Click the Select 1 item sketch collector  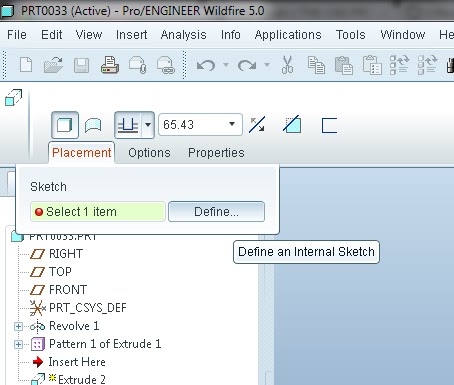point(98,212)
